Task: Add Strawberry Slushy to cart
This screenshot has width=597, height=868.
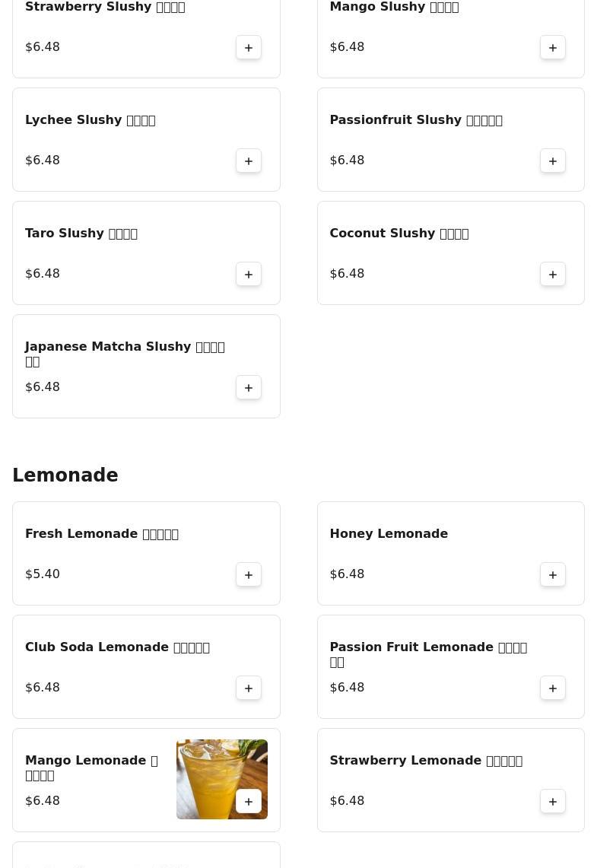Action: click(249, 47)
